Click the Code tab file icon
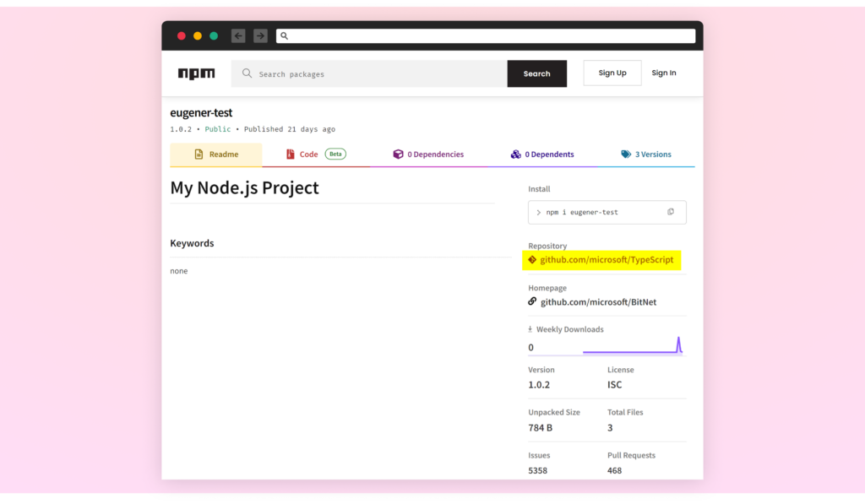The image size is (865, 504). point(291,154)
